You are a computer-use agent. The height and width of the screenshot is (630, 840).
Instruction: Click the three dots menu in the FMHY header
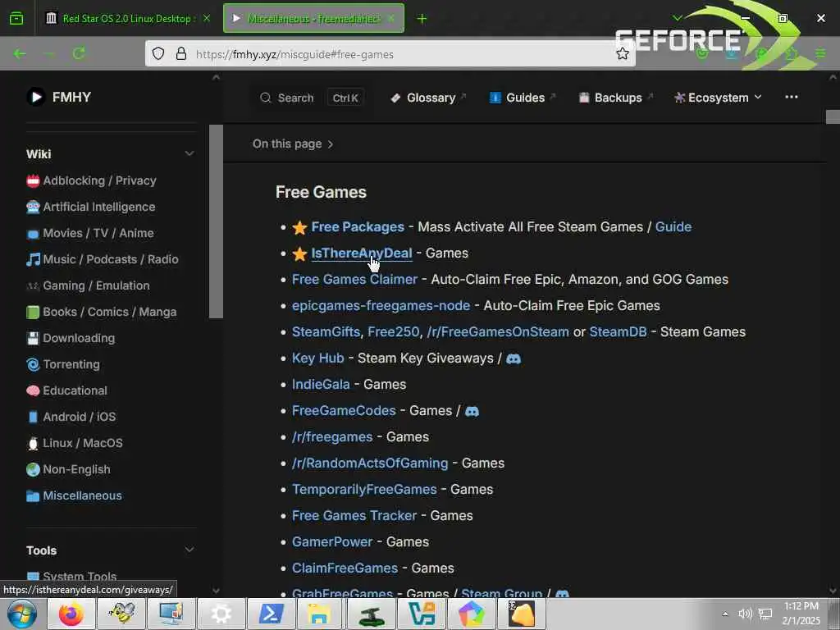point(792,97)
